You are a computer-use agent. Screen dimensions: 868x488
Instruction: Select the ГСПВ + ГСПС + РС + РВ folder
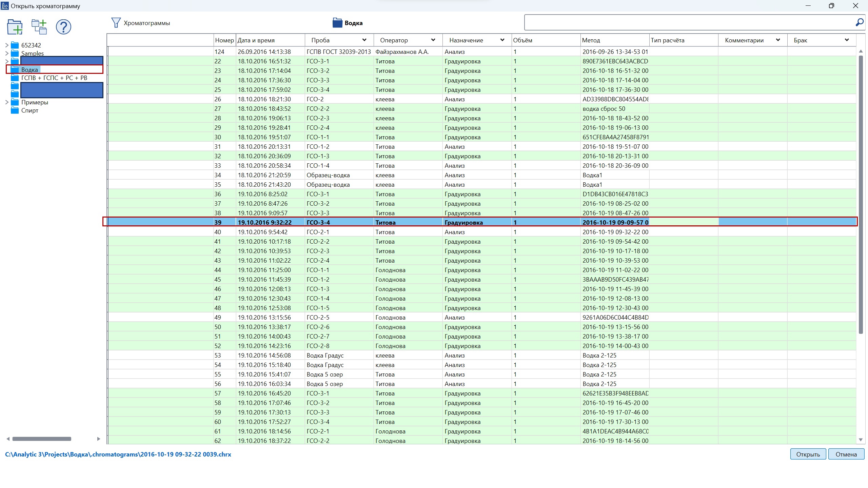coord(54,78)
